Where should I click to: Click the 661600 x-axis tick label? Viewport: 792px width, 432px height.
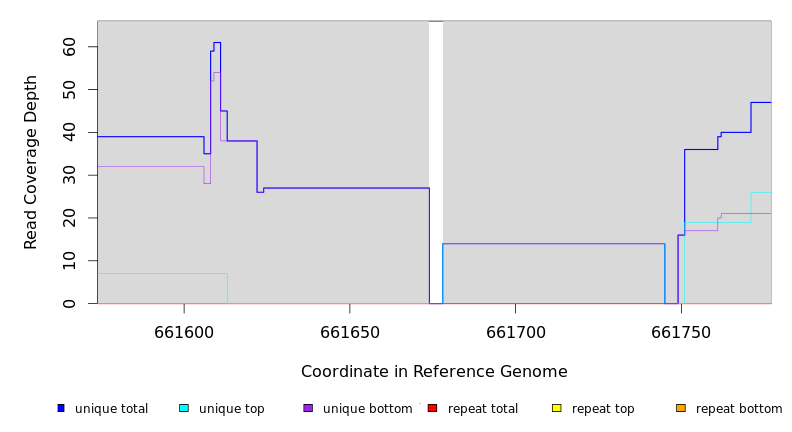click(184, 332)
